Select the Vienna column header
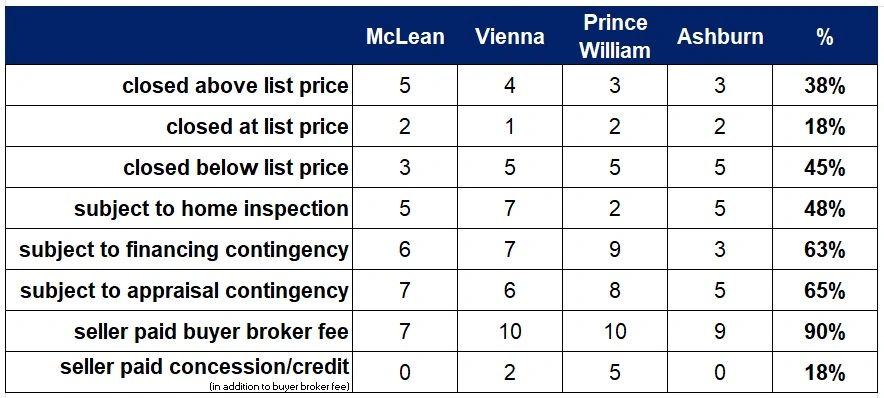The width and height of the screenshot is (884, 398). 510,37
